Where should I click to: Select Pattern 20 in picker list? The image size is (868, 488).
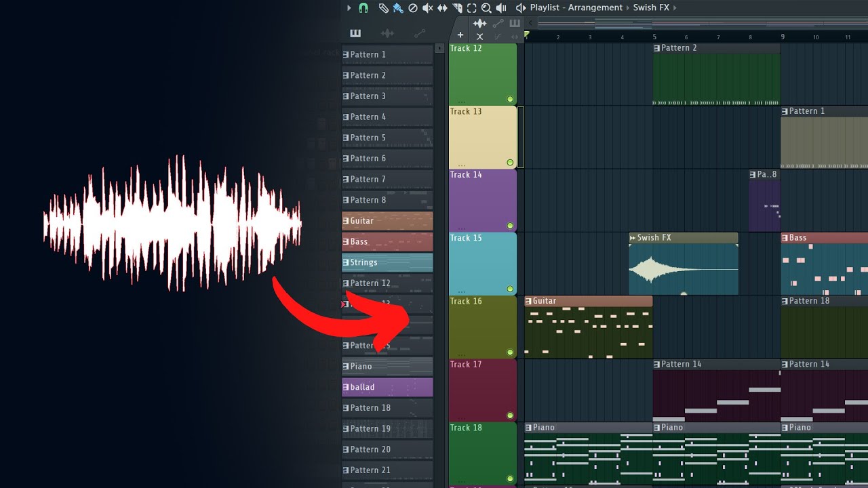[x=387, y=449]
